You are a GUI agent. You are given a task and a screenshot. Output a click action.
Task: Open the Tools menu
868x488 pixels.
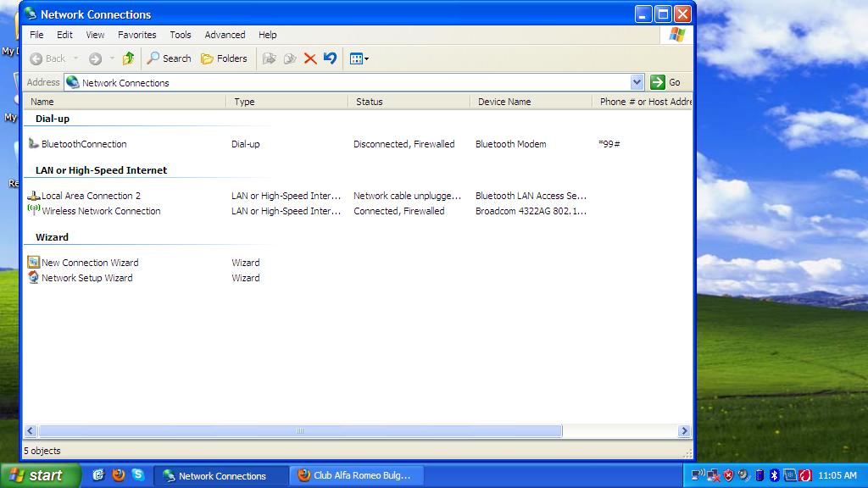click(181, 35)
